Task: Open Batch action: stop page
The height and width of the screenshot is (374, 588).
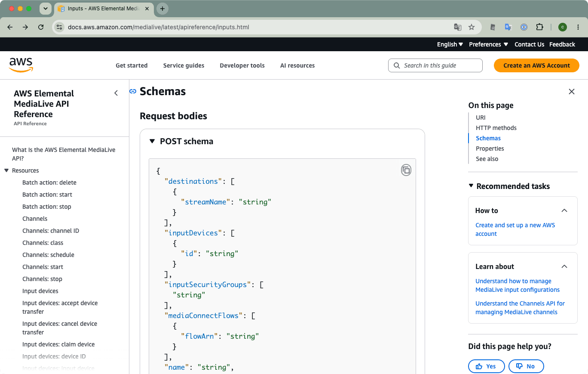Action: pos(47,207)
